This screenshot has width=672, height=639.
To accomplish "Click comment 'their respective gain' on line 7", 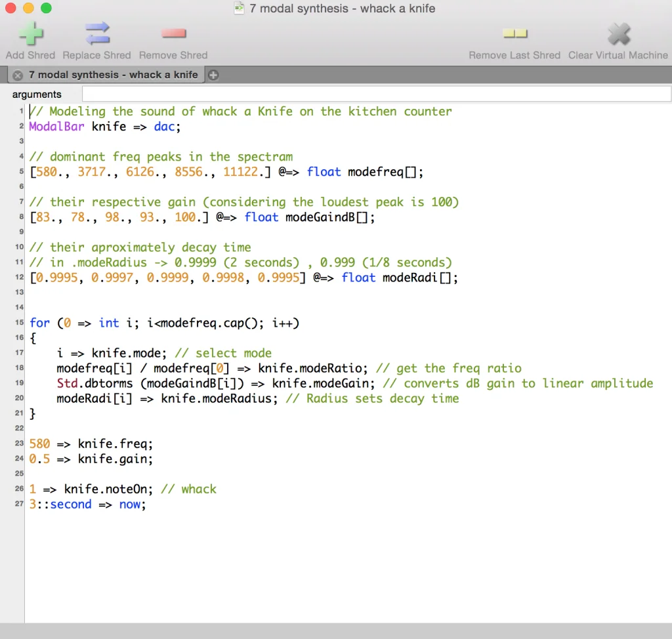I will pyautogui.click(x=123, y=202).
